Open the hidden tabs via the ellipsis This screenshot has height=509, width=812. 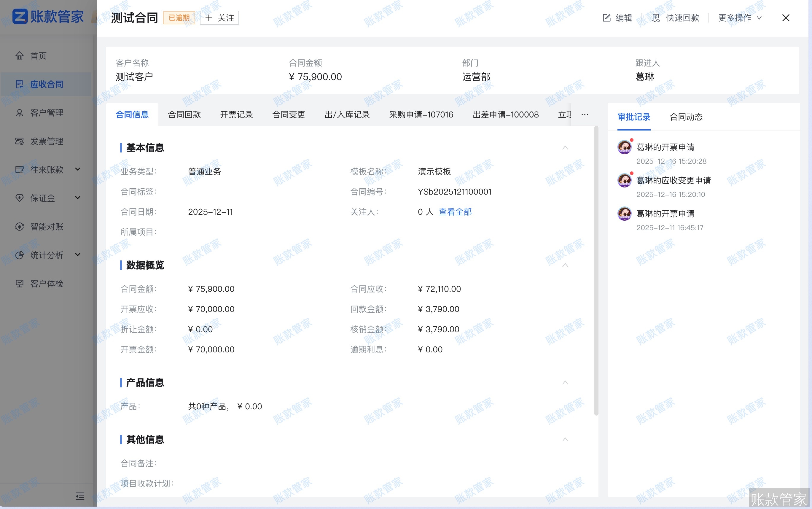[x=584, y=114]
